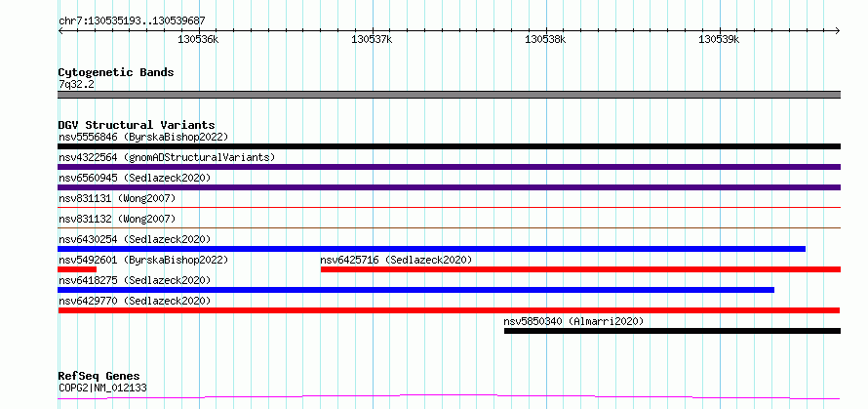Click the ruler's right arrowhead
Image resolution: width=868 pixels, height=409 pixels.
(x=838, y=30)
